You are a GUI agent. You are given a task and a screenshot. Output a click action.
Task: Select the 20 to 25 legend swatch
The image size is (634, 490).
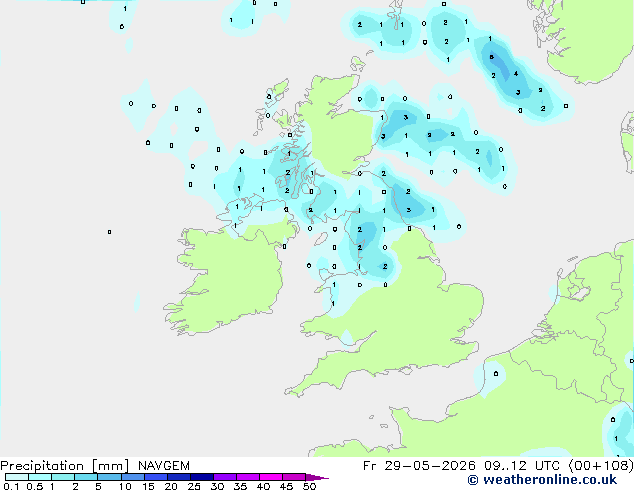point(179,477)
